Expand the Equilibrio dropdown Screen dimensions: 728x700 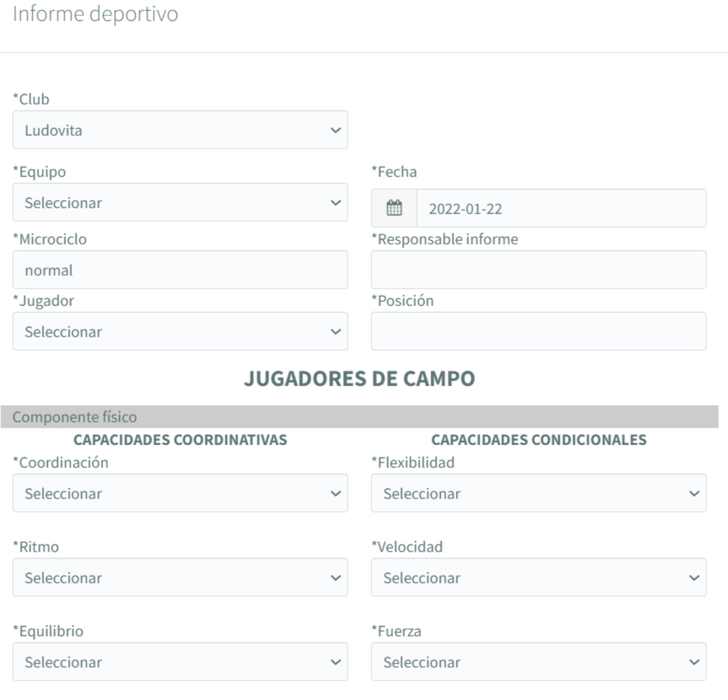pos(180,662)
